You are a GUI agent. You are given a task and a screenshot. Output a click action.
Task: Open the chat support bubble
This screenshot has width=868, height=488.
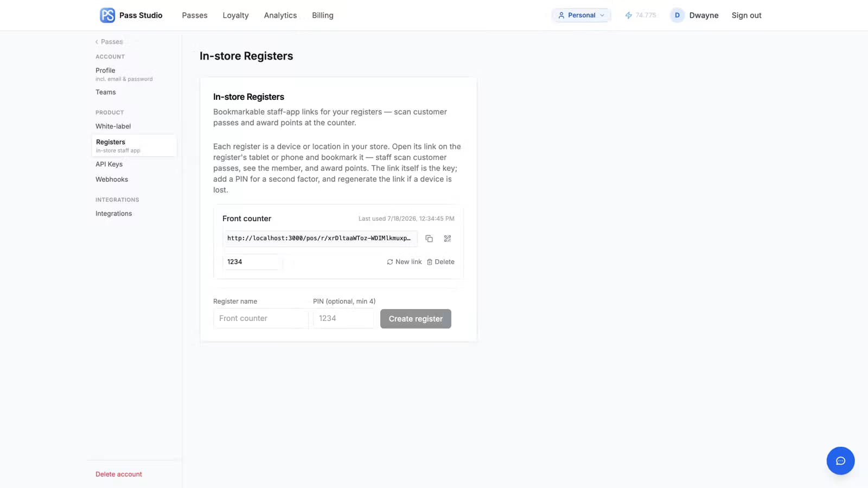click(840, 461)
